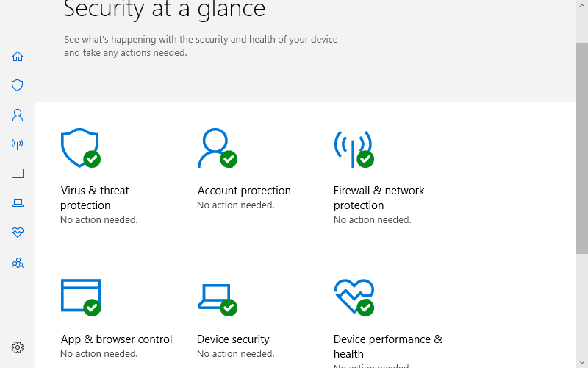Open the App & browser control tile

click(x=117, y=319)
